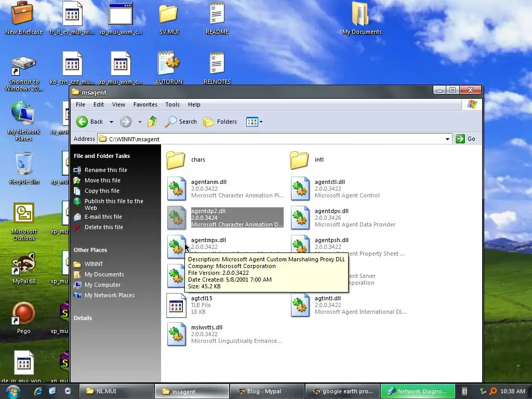The image size is (532, 399).
Task: Open the View menu
Action: (x=118, y=104)
